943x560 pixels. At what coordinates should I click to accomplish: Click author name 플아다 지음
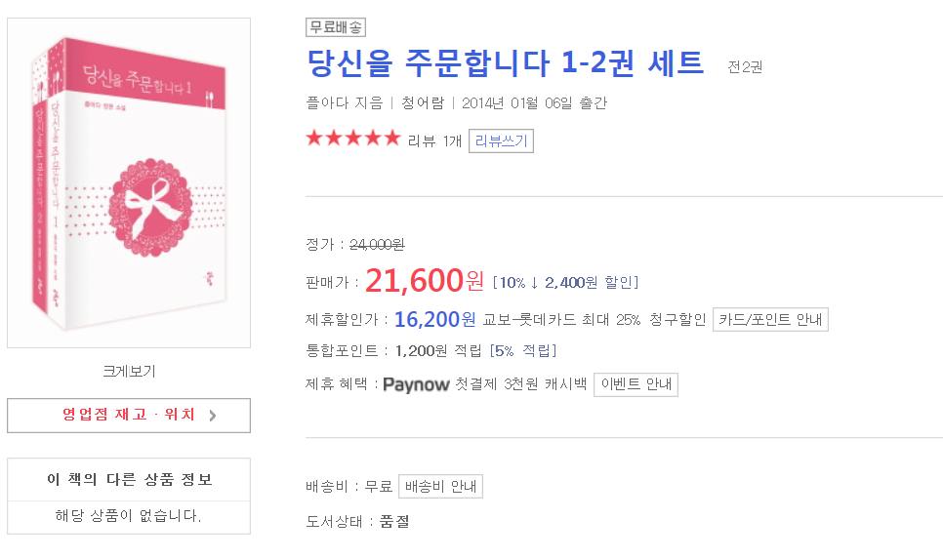click(x=344, y=103)
